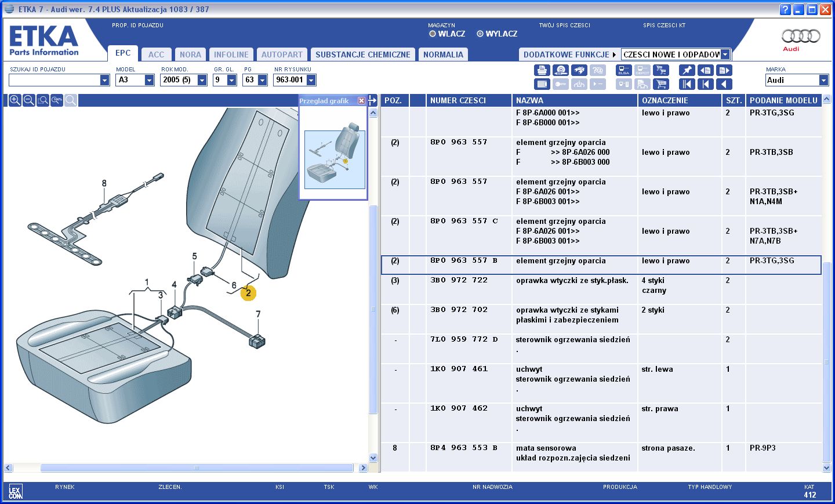
Task: Open the CZESCI NOWE I ODPADOW dropdown
Action: pos(725,55)
